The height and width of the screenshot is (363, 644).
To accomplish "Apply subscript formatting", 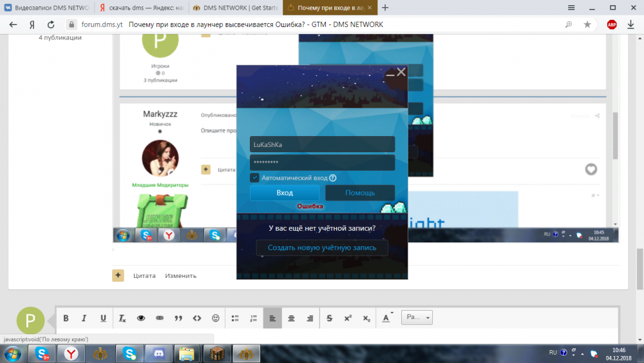I will click(x=367, y=319).
